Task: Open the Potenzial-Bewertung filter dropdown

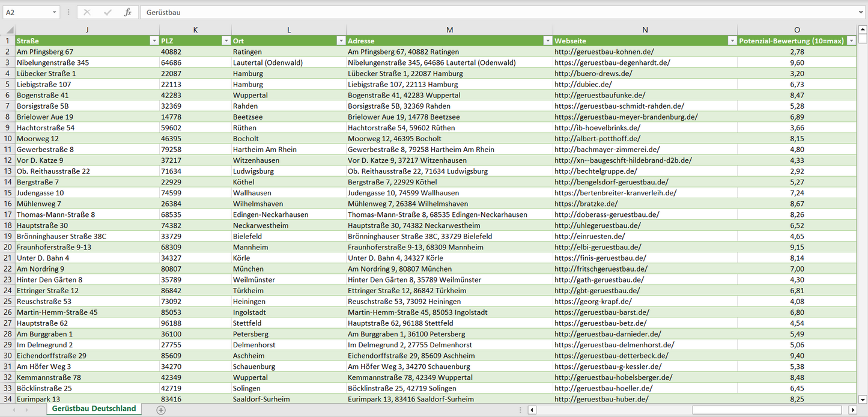Action: tap(851, 41)
